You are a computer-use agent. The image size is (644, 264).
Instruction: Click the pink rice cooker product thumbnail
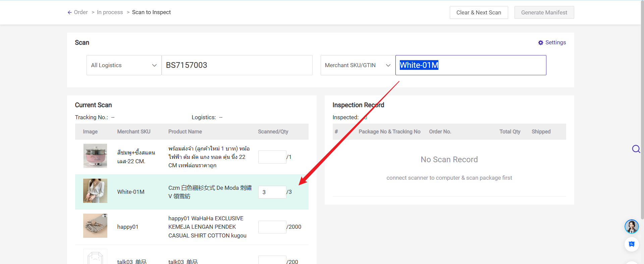[95, 156]
